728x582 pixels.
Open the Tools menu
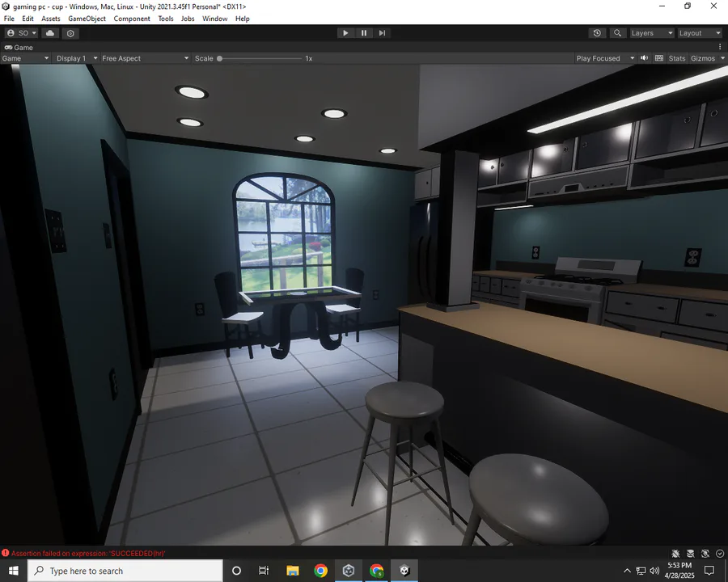point(166,19)
